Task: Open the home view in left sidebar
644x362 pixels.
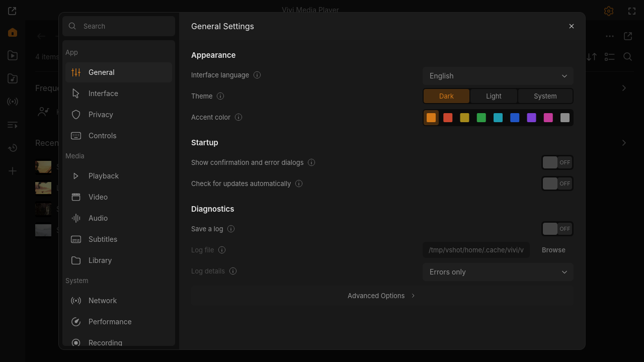Action: pos(13,33)
